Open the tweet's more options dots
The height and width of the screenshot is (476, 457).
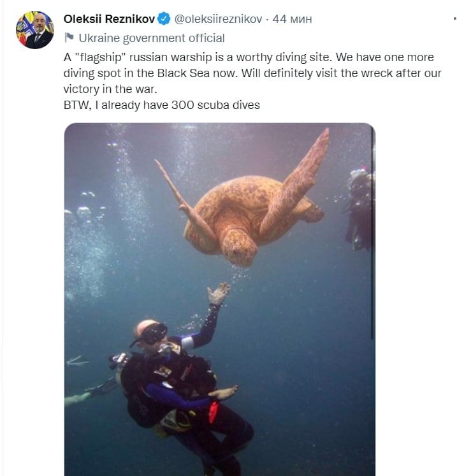tap(454, 19)
